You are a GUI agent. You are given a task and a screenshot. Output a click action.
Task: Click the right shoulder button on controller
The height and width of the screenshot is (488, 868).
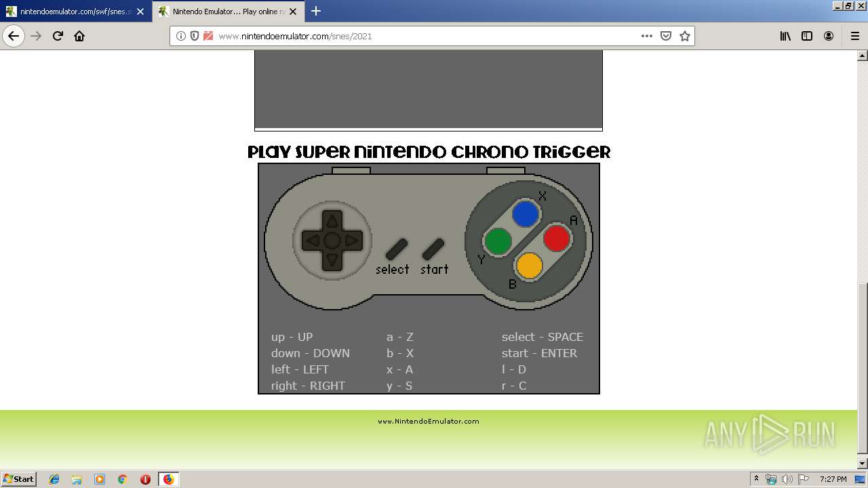[x=506, y=170]
